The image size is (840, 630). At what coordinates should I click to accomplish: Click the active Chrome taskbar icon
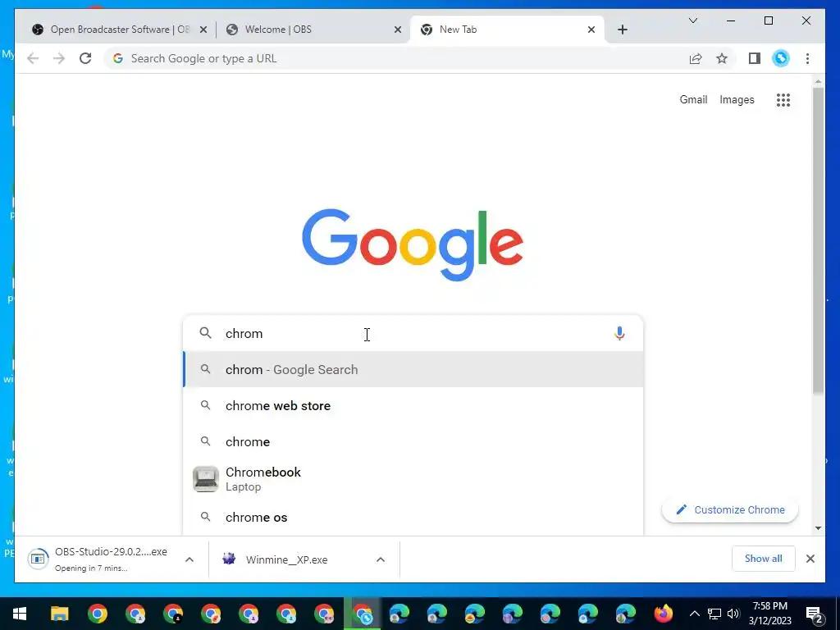(363, 614)
